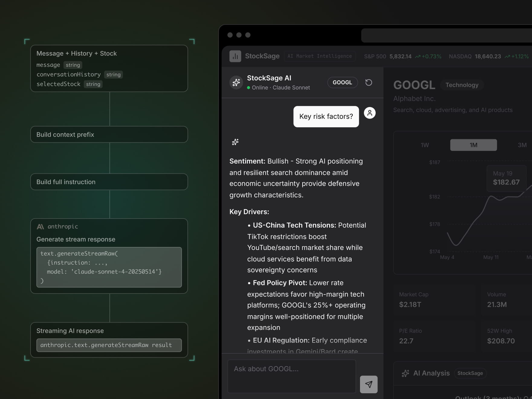Click the NASDAQ upward trend arrow
Viewport: 532px width, 399px height.
pyautogui.click(x=507, y=57)
